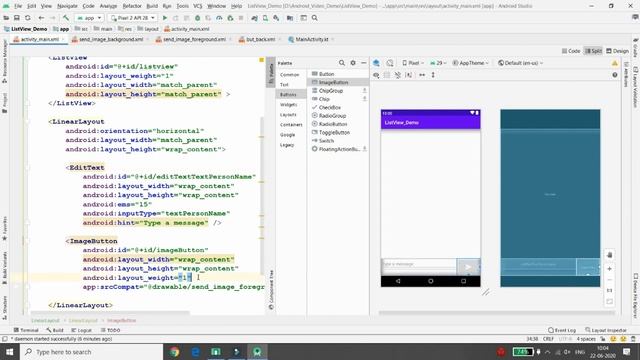Click the 'Type a message' field in the preview
Viewport: 640px width, 360px height.
[x=419, y=264]
